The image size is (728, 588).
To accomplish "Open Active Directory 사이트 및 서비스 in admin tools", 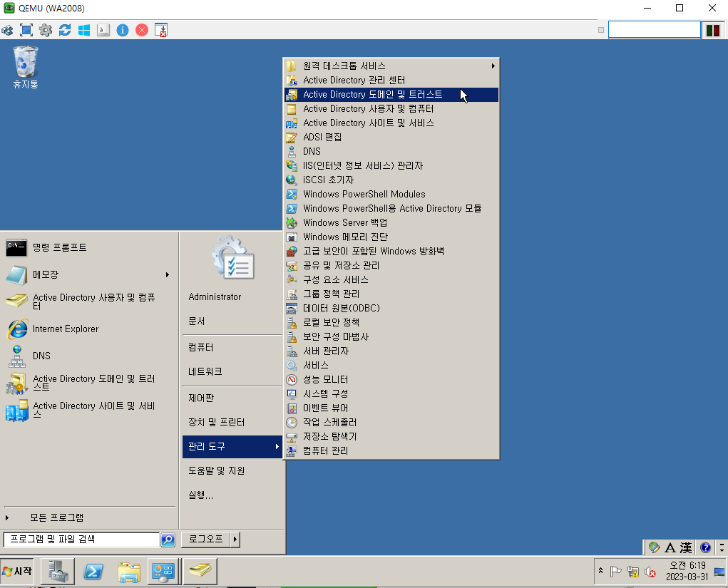I will point(391,123).
